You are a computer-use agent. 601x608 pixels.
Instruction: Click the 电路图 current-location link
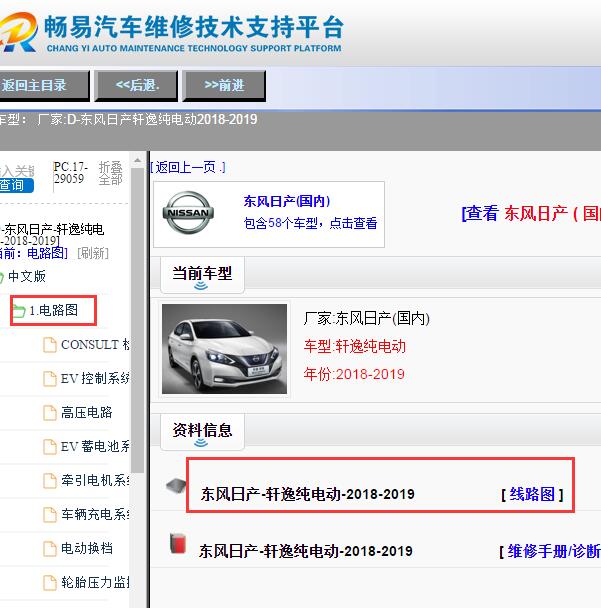click(x=45, y=254)
